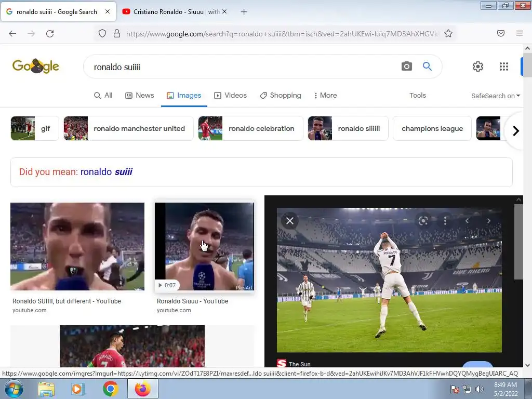Search by image using the camera icon
532x399 pixels.
click(x=407, y=66)
